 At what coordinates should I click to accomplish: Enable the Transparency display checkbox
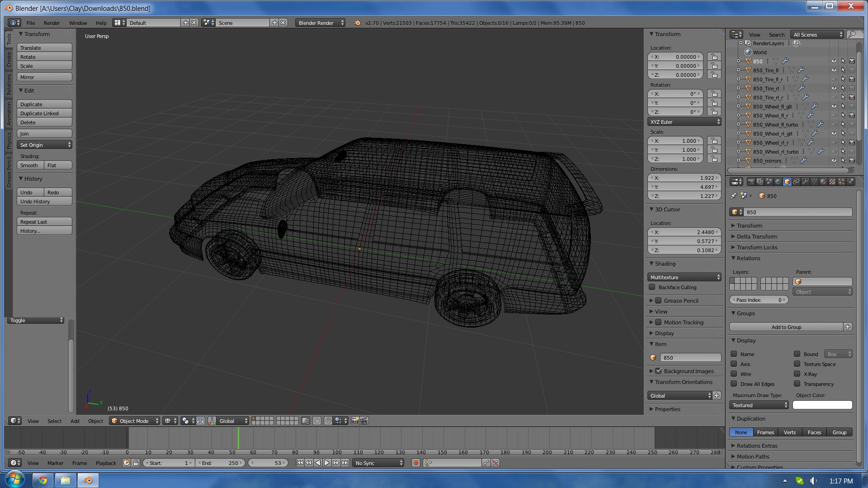pyautogui.click(x=797, y=384)
